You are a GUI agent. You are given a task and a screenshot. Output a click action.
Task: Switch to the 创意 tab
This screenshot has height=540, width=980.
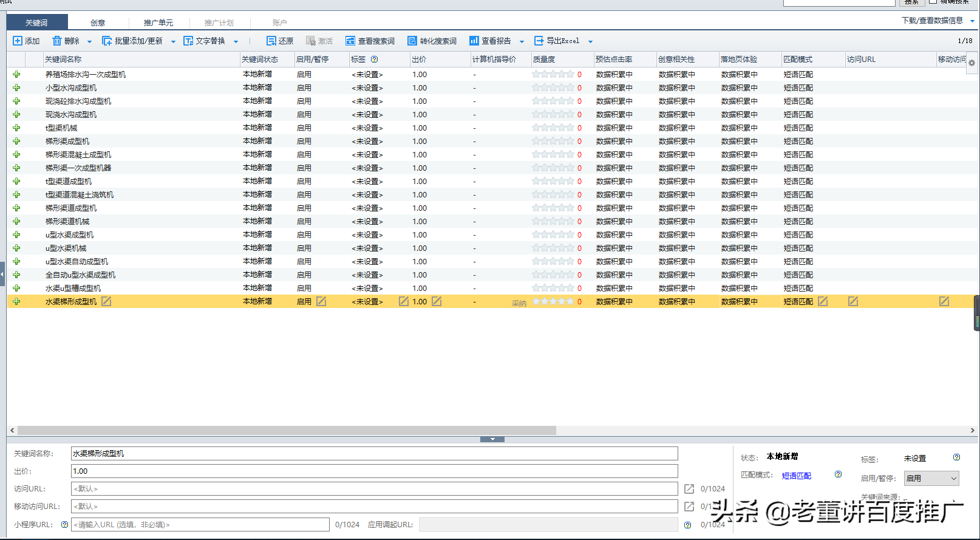98,22
